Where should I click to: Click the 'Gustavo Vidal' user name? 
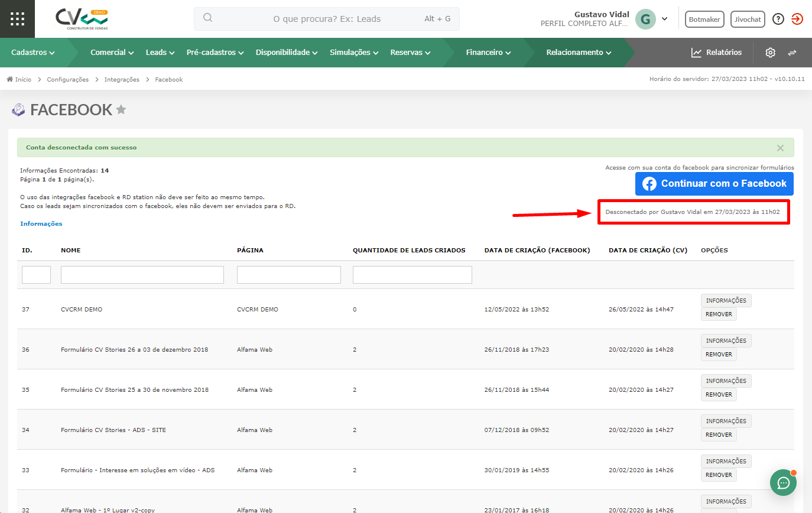point(602,14)
